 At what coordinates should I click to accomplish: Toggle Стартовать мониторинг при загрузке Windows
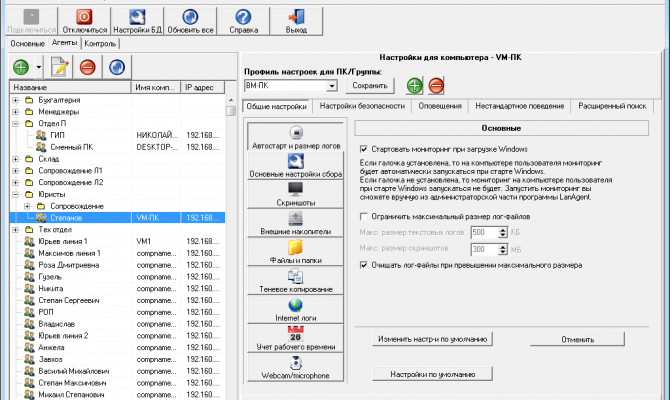[364, 149]
